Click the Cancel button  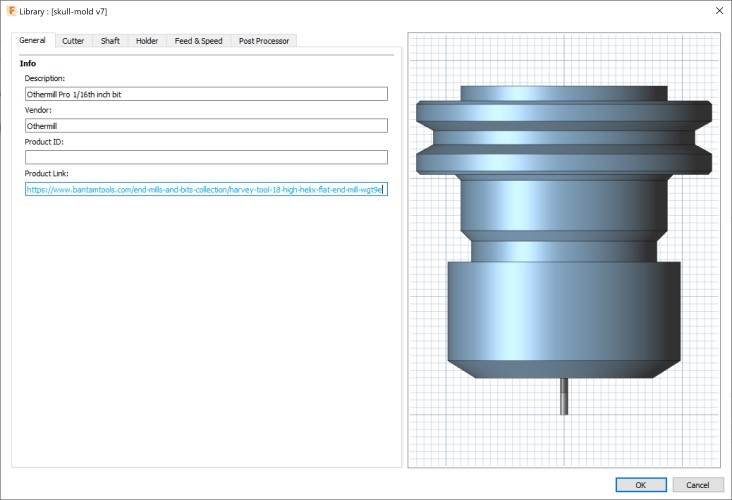coord(698,485)
